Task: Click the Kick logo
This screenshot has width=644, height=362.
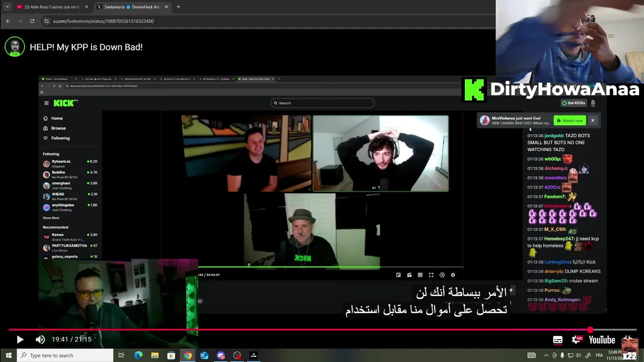Action: (65, 103)
